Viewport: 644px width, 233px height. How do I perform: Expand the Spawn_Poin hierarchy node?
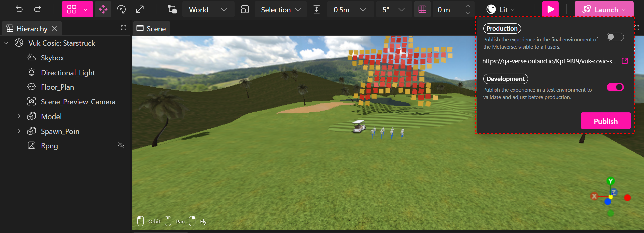19,131
